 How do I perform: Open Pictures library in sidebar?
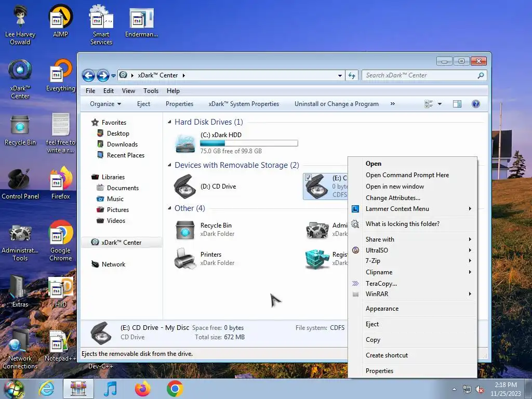(113, 210)
